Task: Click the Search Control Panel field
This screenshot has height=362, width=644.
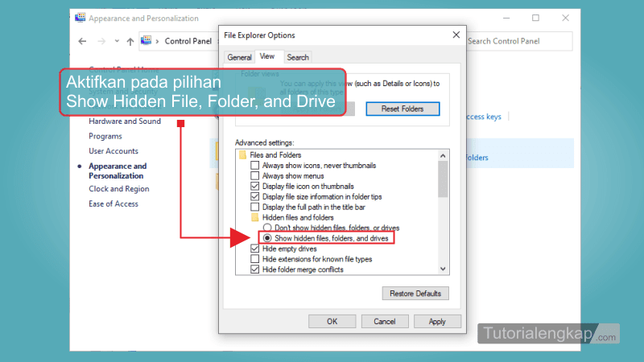Action: [518, 41]
